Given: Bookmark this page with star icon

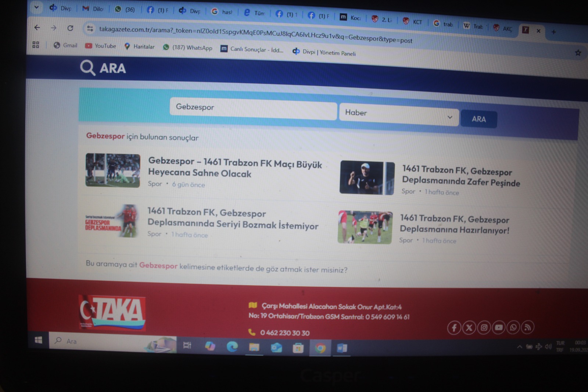Looking at the screenshot, I should pyautogui.click(x=578, y=53).
